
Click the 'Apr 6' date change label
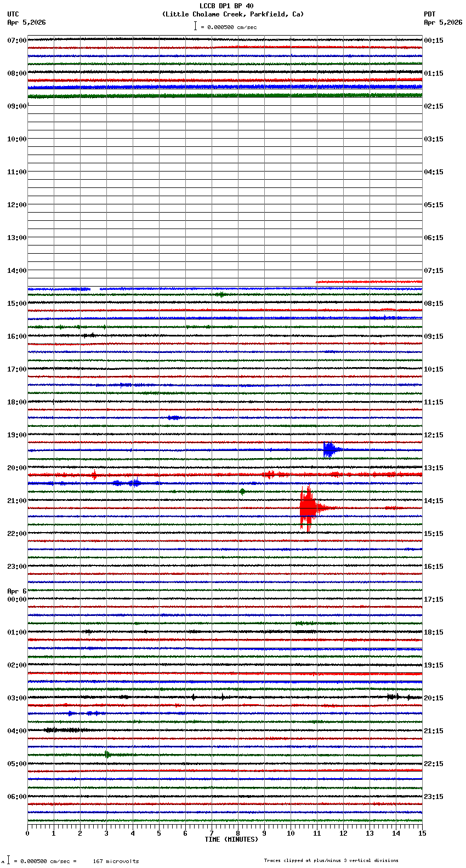[x=17, y=591]
